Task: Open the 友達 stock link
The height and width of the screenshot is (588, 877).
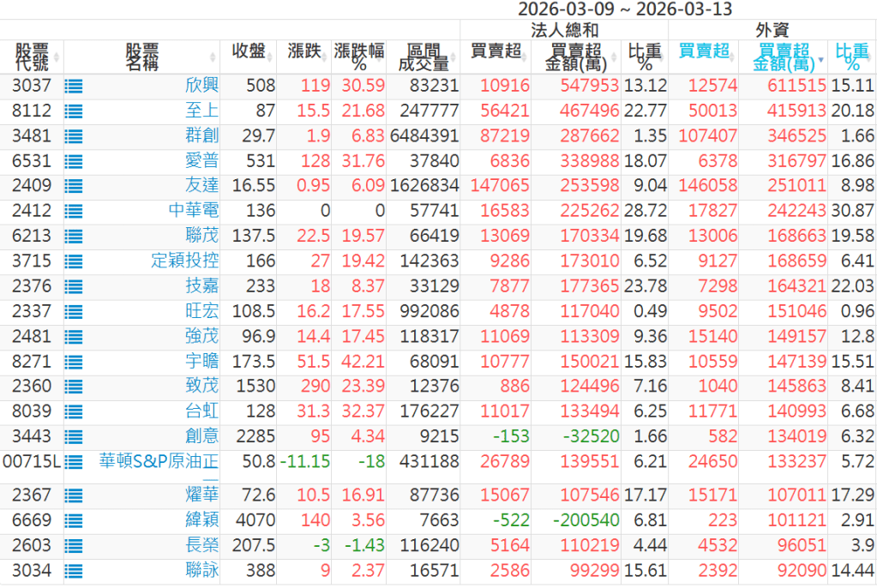Action: point(201,186)
